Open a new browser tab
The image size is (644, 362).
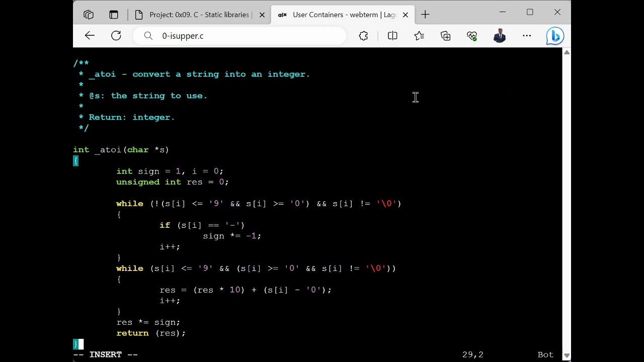coord(426,15)
